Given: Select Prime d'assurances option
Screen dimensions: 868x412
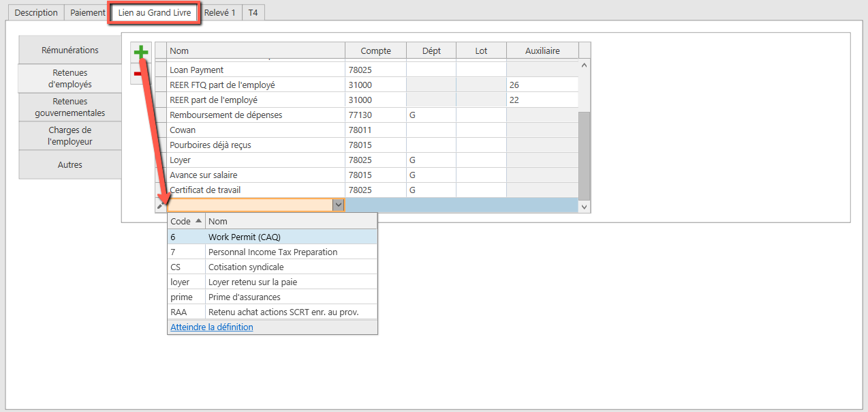Looking at the screenshot, I should click(273, 297).
